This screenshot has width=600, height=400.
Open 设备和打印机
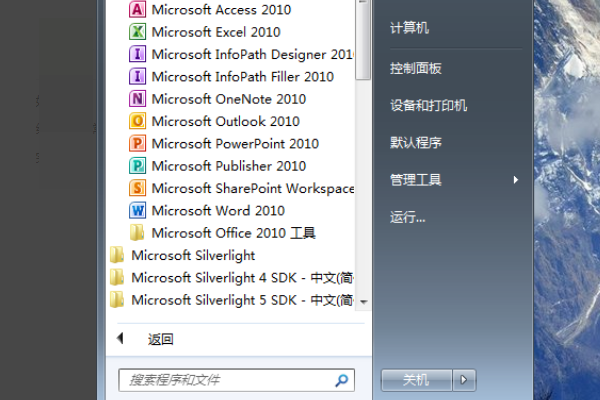click(428, 105)
